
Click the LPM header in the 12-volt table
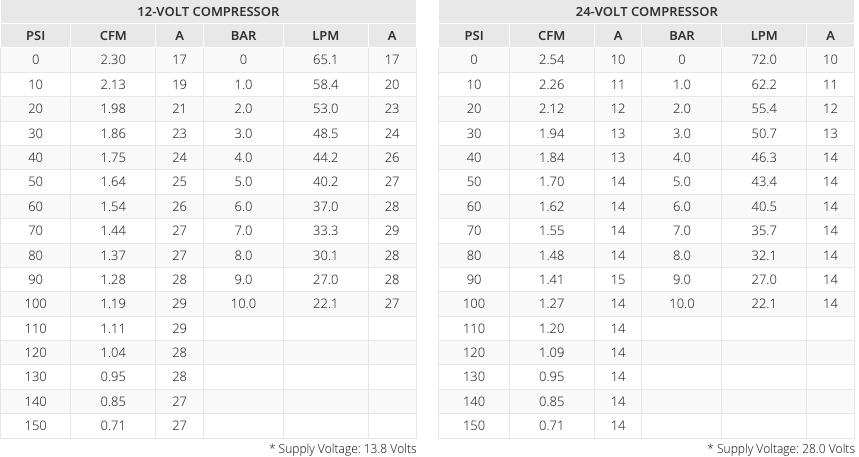tap(325, 36)
